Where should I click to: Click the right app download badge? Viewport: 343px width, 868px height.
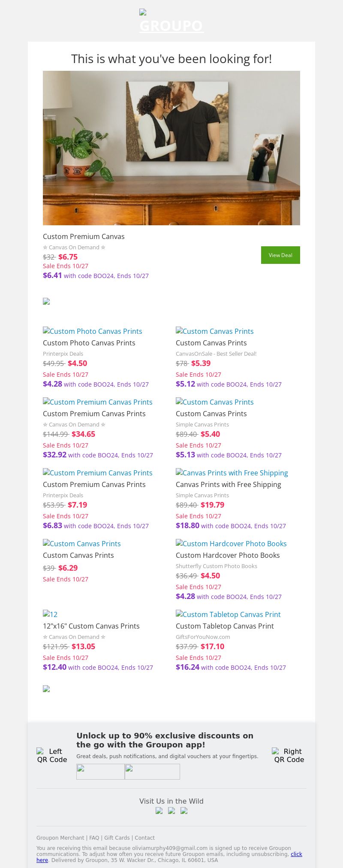point(152,771)
